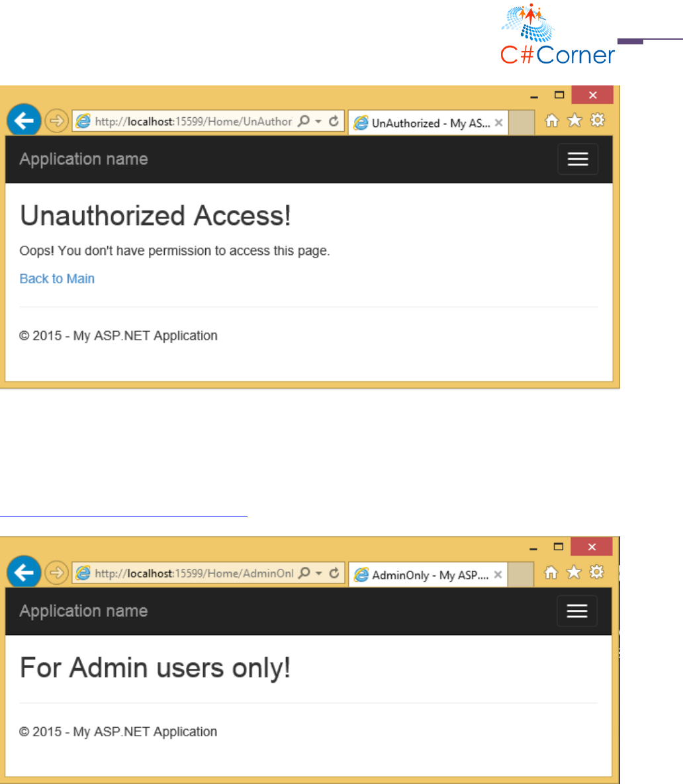This screenshot has height=784, width=683.
Task: Click search magnifier in AdminOnly address bar
Action: [304, 573]
